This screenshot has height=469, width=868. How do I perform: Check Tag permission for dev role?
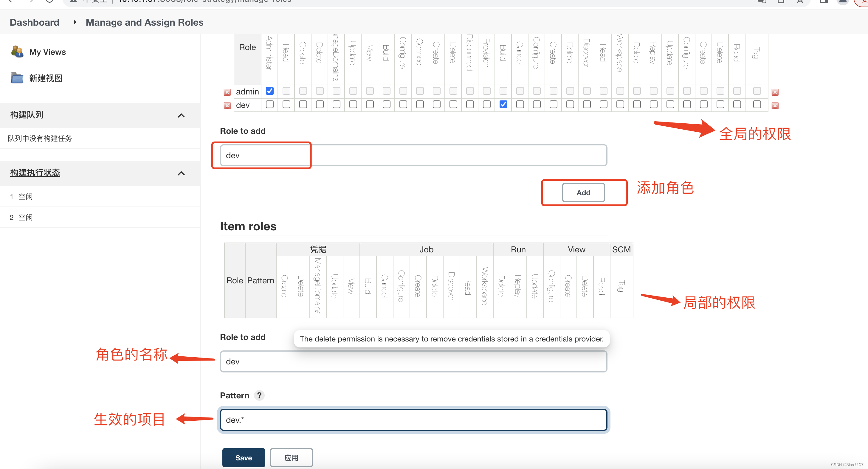click(x=757, y=105)
